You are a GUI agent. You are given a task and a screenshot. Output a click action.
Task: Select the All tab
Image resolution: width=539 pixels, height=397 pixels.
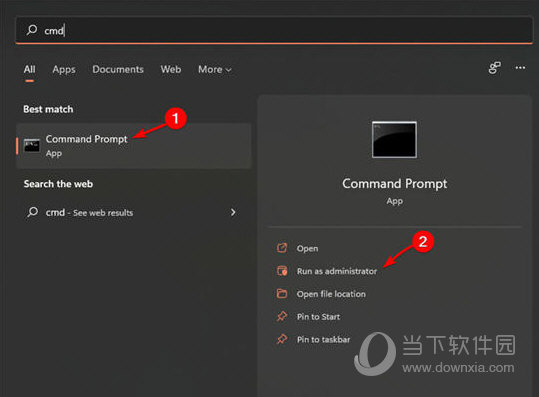coord(30,69)
